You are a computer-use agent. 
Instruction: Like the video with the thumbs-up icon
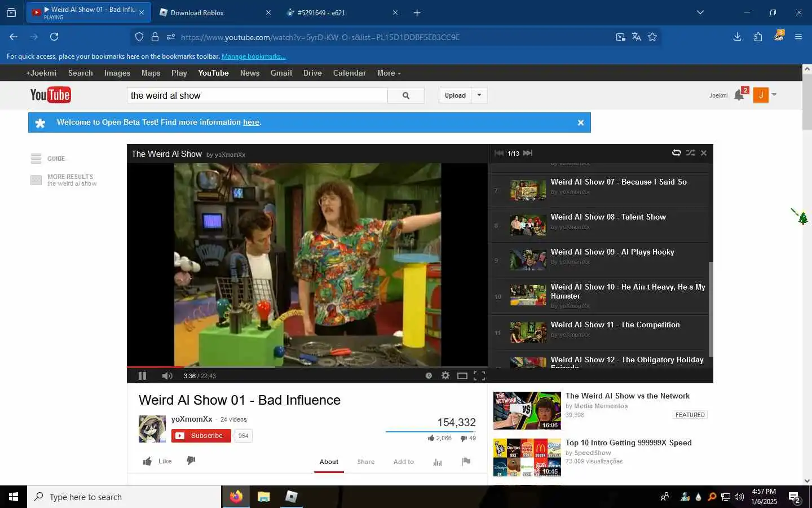tap(147, 461)
